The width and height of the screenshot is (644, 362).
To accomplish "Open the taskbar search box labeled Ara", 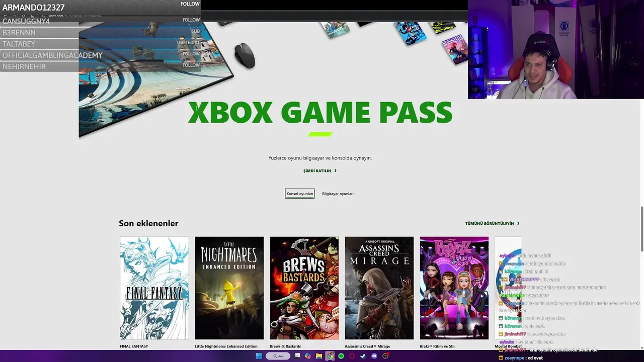I will pos(278,356).
